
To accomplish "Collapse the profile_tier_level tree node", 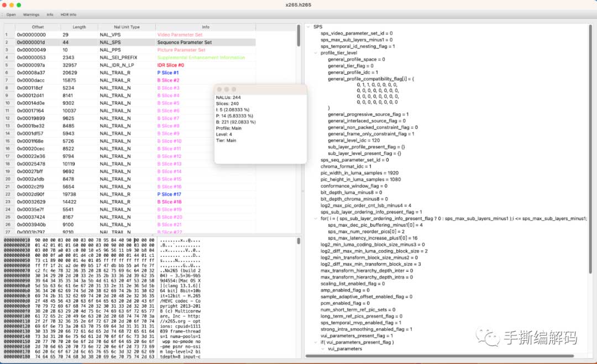I will tap(316, 53).
